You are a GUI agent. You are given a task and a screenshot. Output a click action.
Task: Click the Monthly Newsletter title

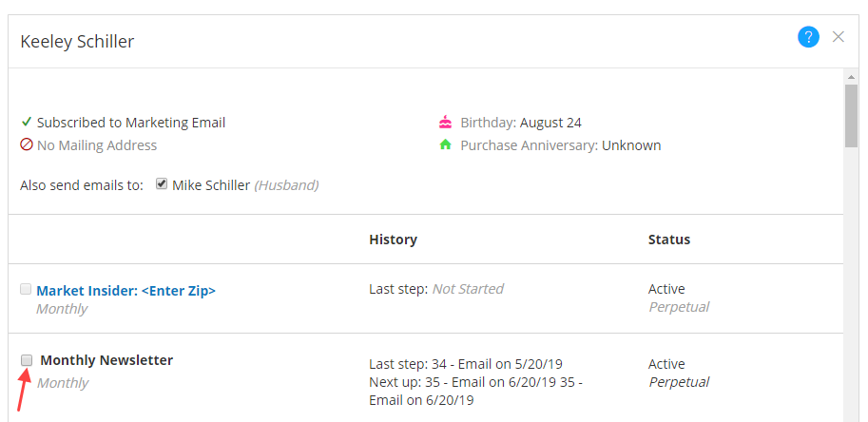click(106, 360)
